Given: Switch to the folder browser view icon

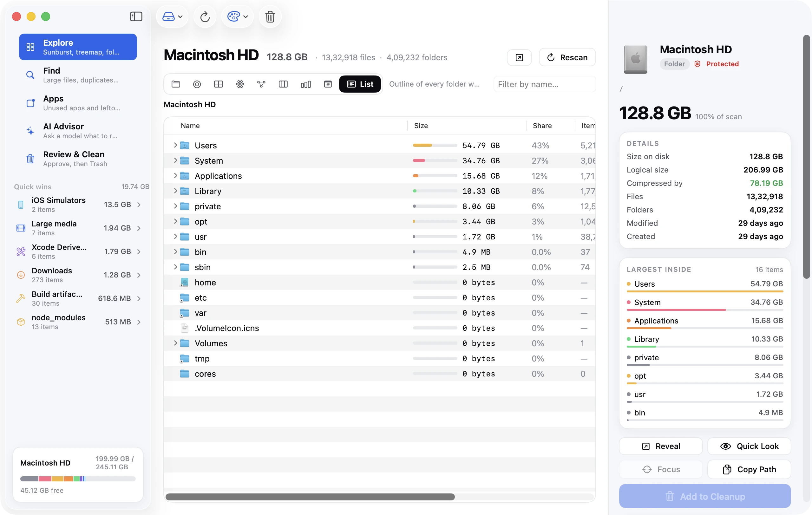Looking at the screenshot, I should [176, 84].
